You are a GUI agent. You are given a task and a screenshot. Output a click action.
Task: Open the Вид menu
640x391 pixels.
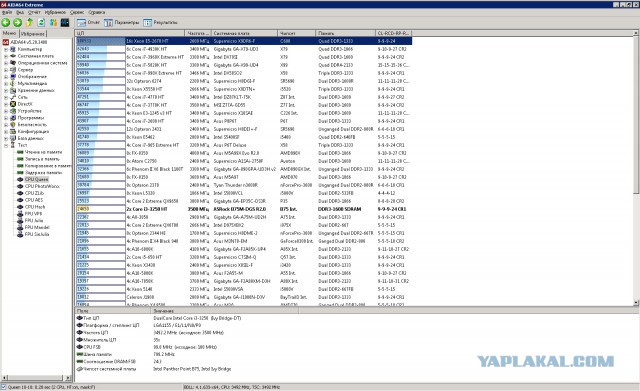[x=20, y=12]
